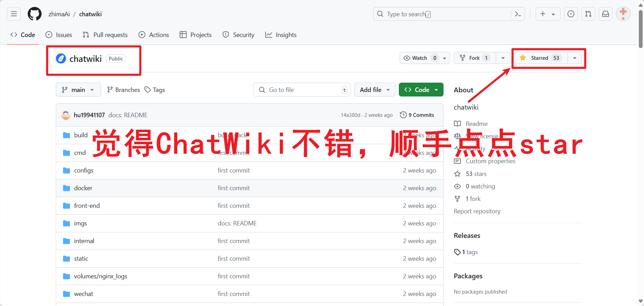Viewport: 644px width, 306px height.
Task: Open the Pull requests tab
Action: 105,35
